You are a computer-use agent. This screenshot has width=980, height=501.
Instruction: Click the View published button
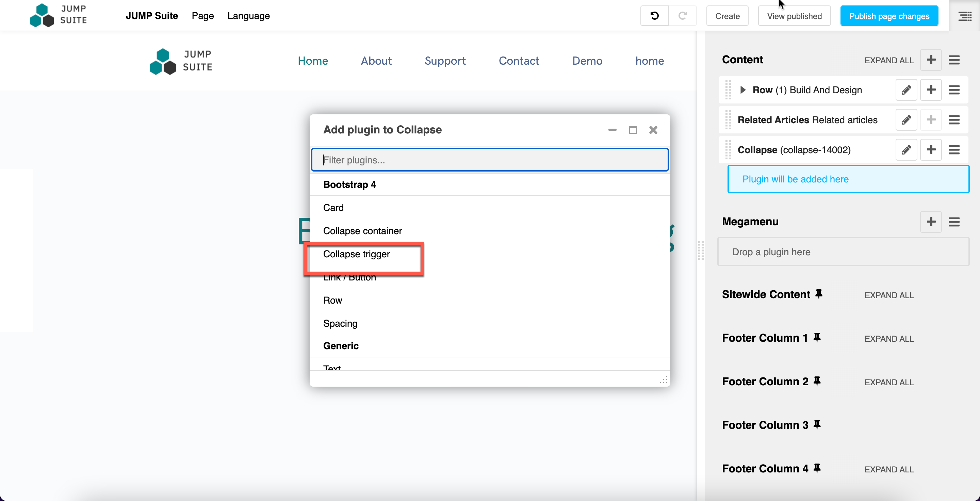pyautogui.click(x=794, y=16)
